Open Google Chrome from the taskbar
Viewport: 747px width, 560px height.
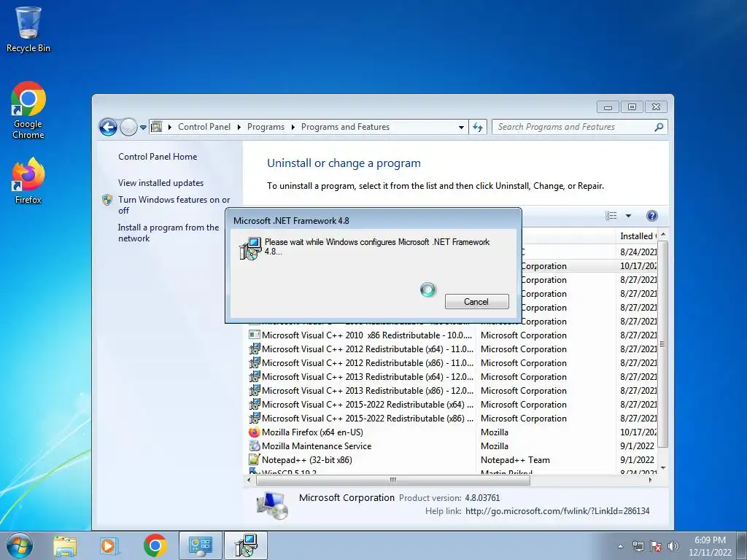[155, 545]
